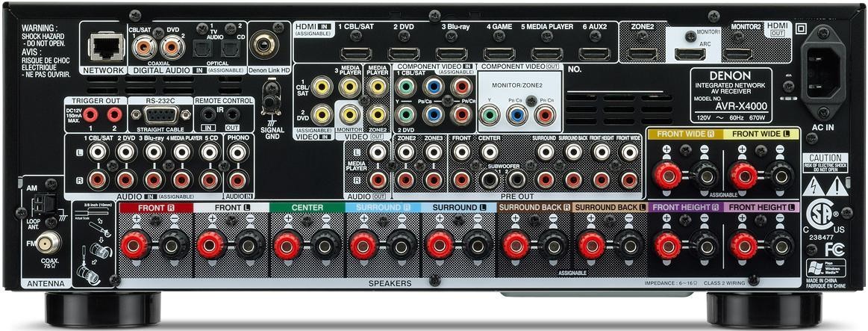The width and height of the screenshot is (868, 331).
Task: Select the HDMI 4 GAME input port
Action: pos(499,55)
